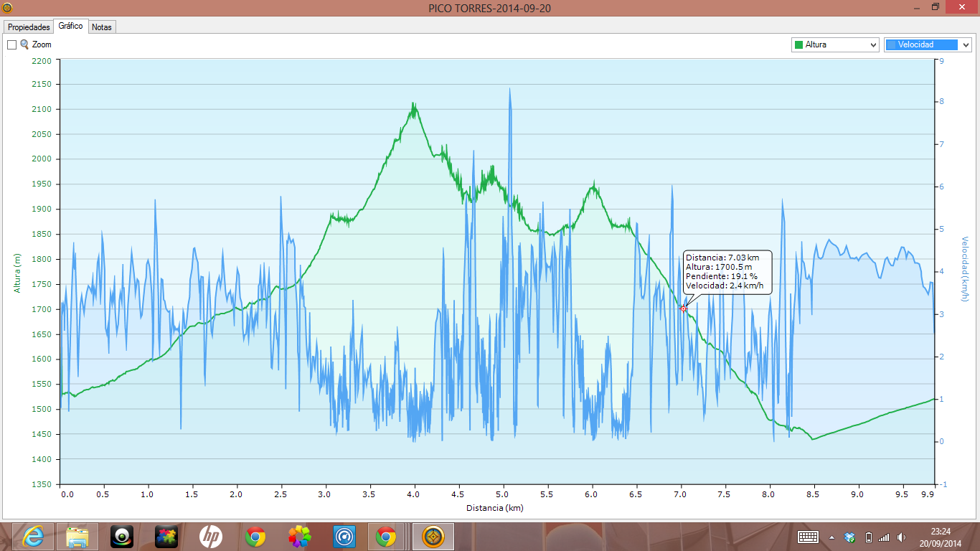
Task: Enable the Zoom checkbox
Action: [11, 44]
